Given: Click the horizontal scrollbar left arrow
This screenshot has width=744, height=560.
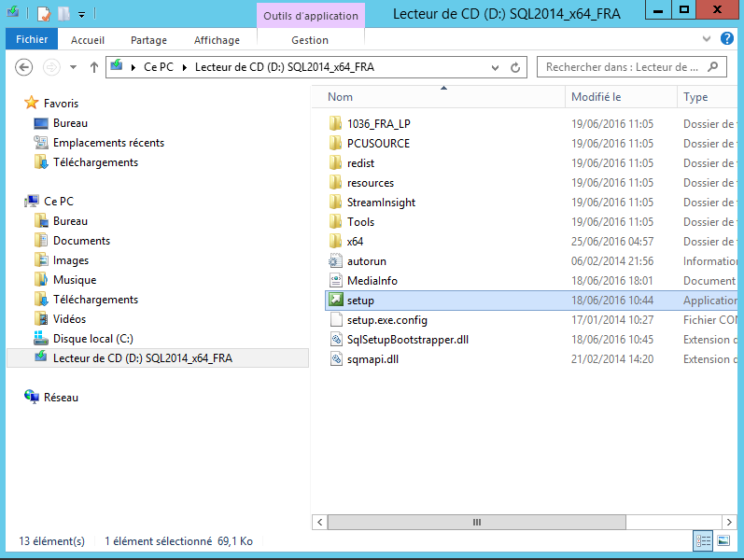Looking at the screenshot, I should (320, 522).
